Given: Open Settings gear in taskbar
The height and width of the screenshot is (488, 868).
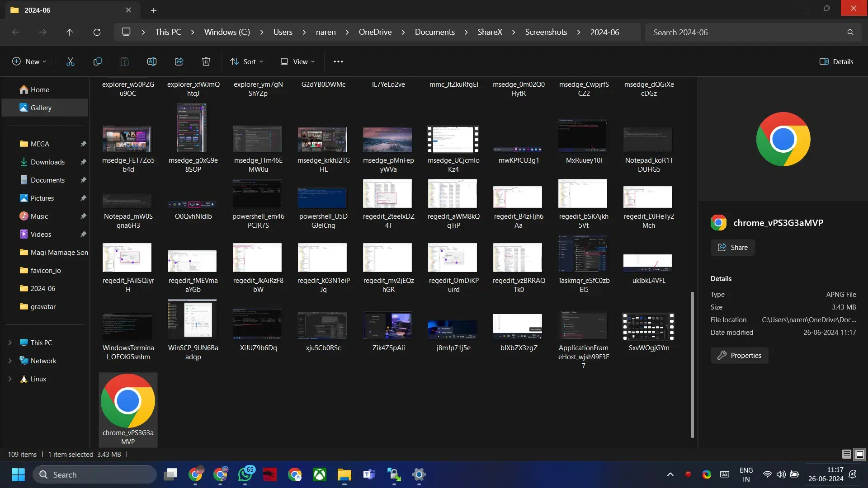Looking at the screenshot, I should click(x=419, y=474).
